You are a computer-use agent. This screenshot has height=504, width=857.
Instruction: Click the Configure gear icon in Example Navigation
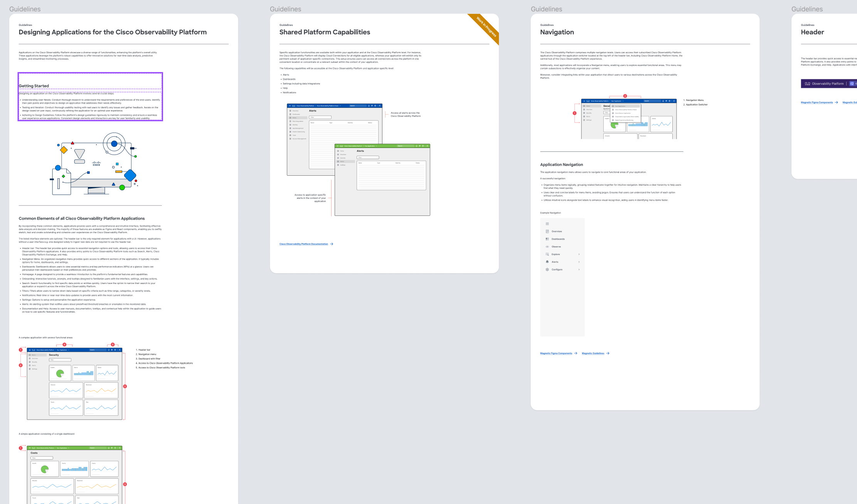tap(547, 269)
